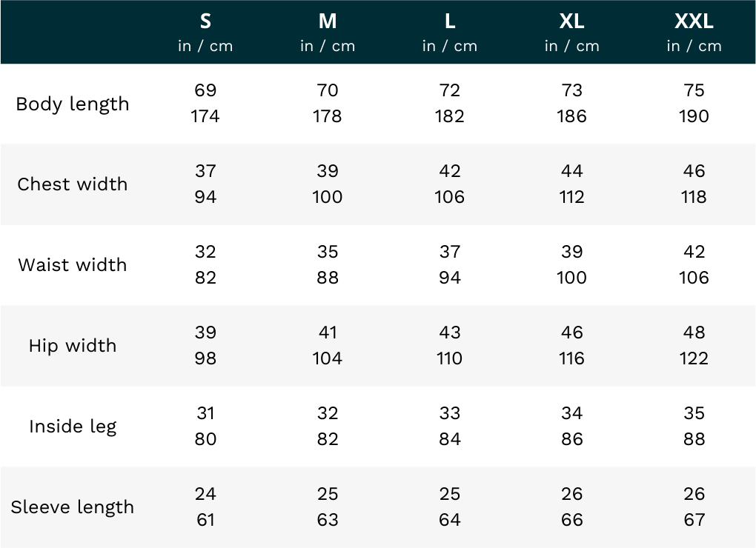Click chest width 42 in for size L

click(450, 171)
